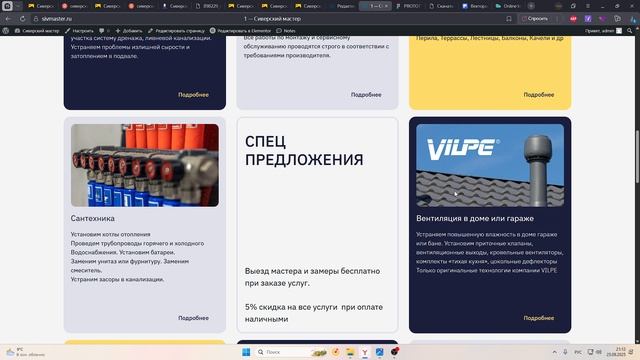Click the bookmark icon in the address bar
640x360 pixels.
click(509, 19)
